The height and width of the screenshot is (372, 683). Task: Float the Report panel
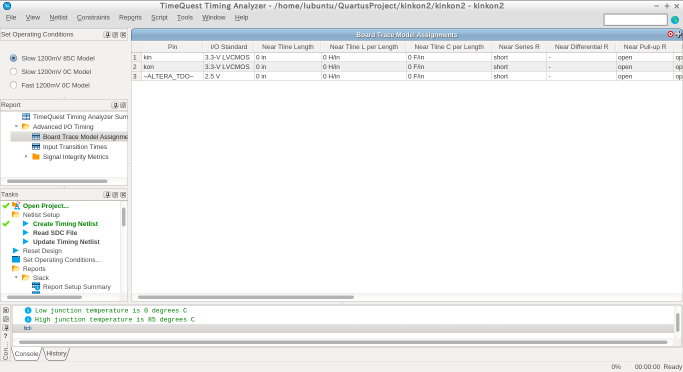(x=123, y=105)
